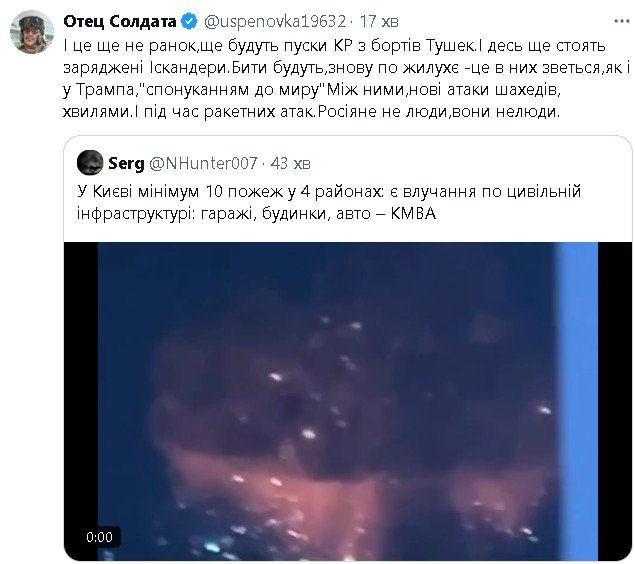Click the blue strip at video edge
635x564 pixels.
coord(576,401)
